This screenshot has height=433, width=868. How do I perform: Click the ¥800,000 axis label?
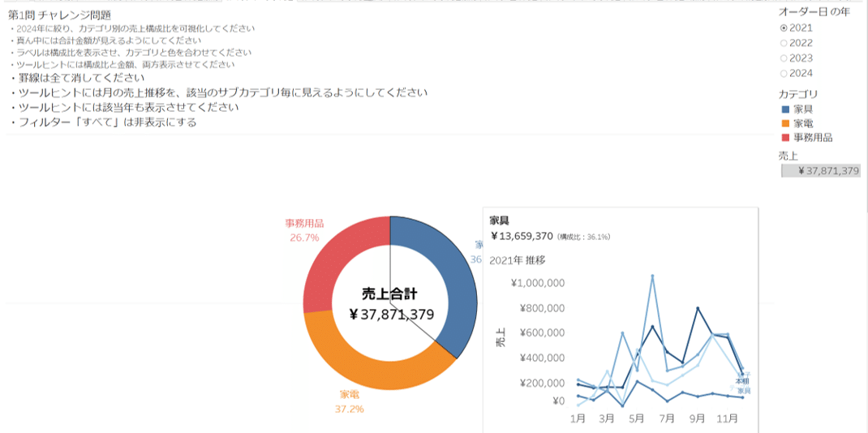542,308
